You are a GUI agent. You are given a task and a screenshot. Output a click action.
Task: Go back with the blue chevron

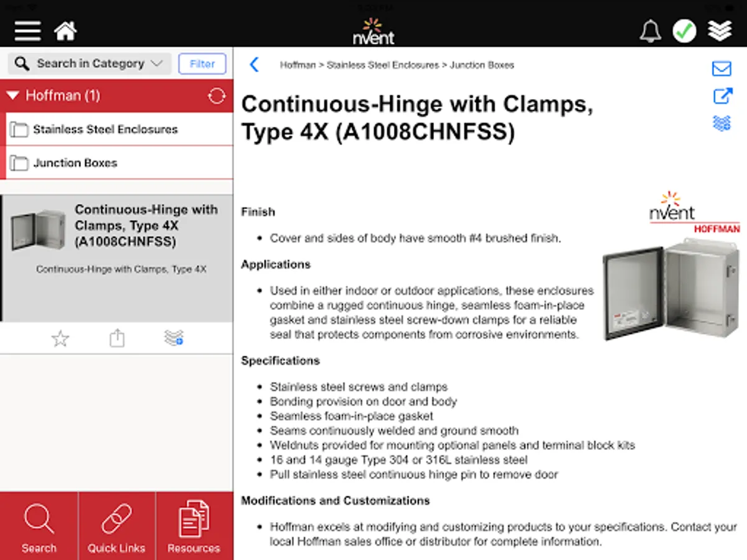click(x=254, y=64)
